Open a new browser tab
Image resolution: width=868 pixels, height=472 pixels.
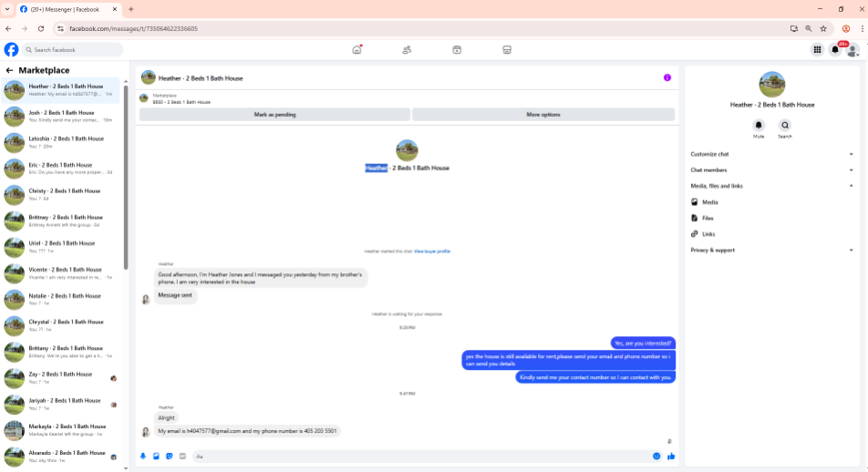click(131, 9)
